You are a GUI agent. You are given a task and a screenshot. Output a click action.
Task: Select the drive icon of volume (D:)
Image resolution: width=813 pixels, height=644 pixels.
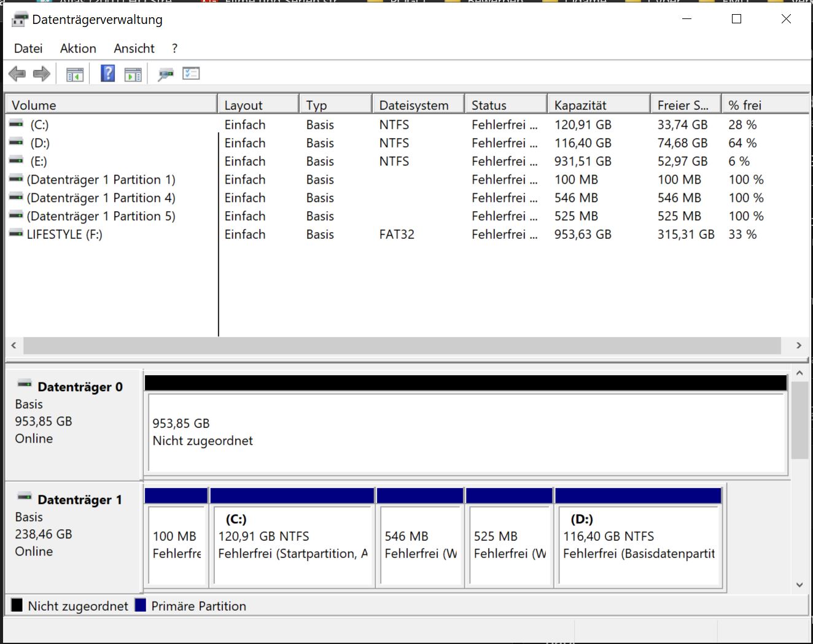tap(17, 142)
